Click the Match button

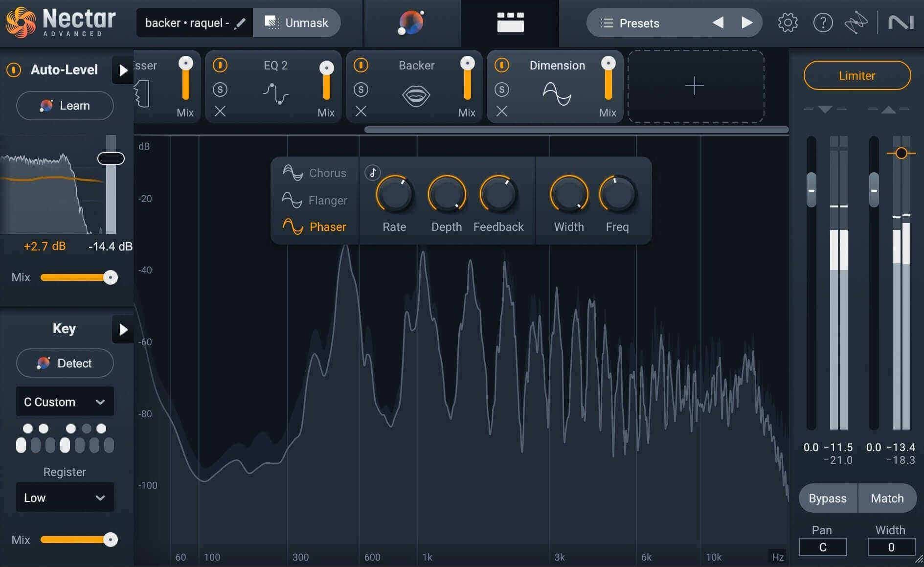coord(887,498)
